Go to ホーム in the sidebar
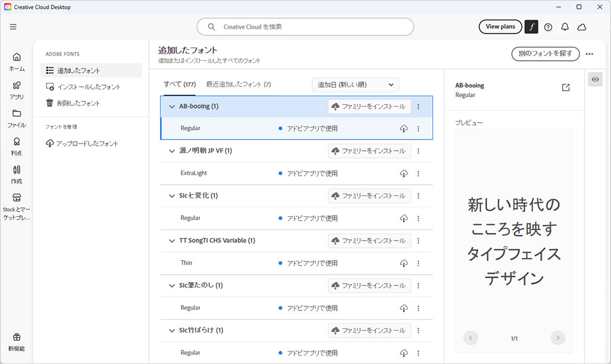Viewport: 611px width, 364px height. pyautogui.click(x=17, y=61)
